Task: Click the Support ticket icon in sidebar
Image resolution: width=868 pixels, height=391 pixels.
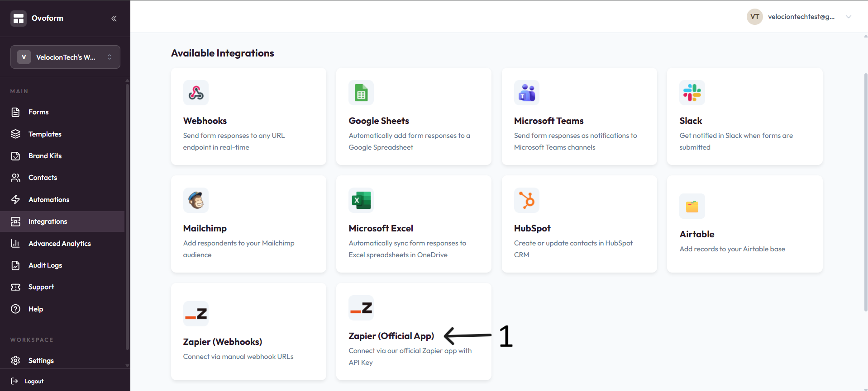Action: [x=15, y=287]
